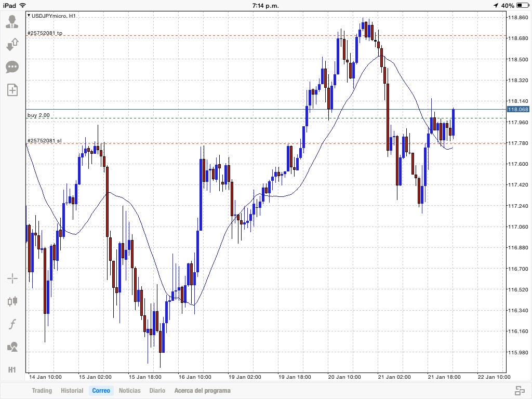Tap the 21 Jan 18:00 time label

444,377
